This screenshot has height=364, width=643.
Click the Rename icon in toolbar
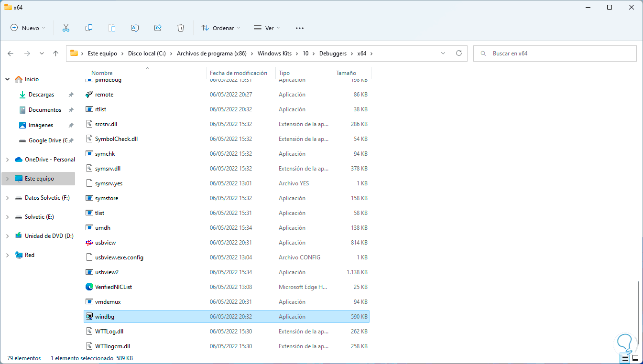point(135,28)
